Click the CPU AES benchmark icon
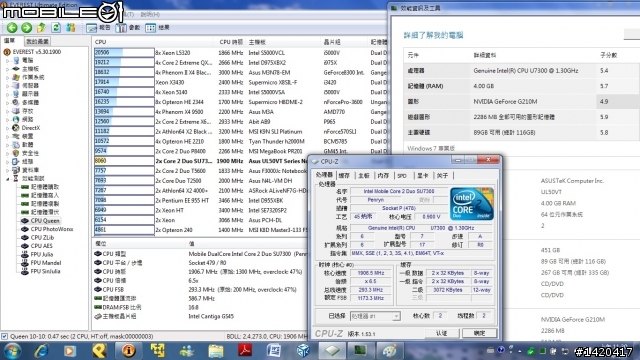The width and height of the screenshot is (640, 360). click(x=24, y=246)
